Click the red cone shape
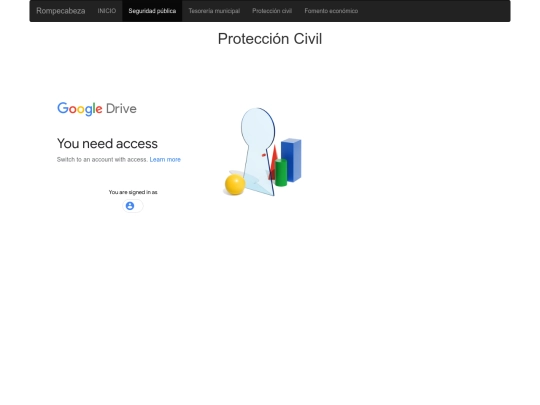Viewport: 540px width, 405px height. [273, 160]
